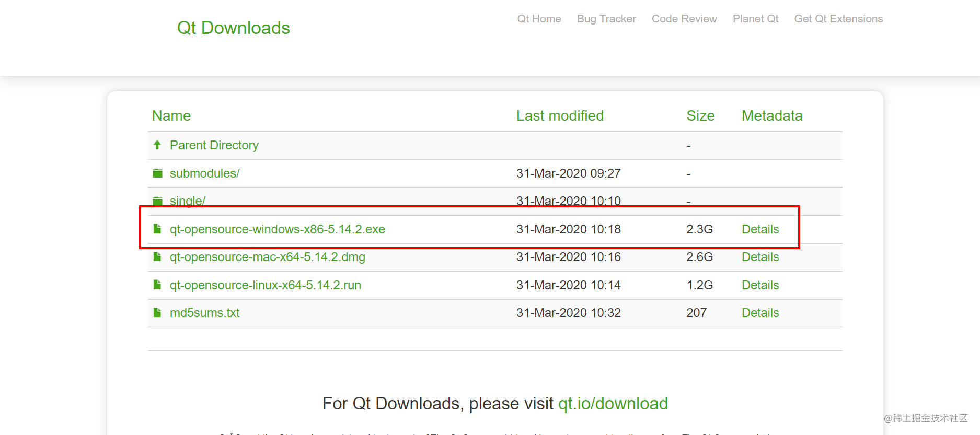Open Planet Qt from top navigation
This screenshot has width=980, height=435.
[755, 19]
